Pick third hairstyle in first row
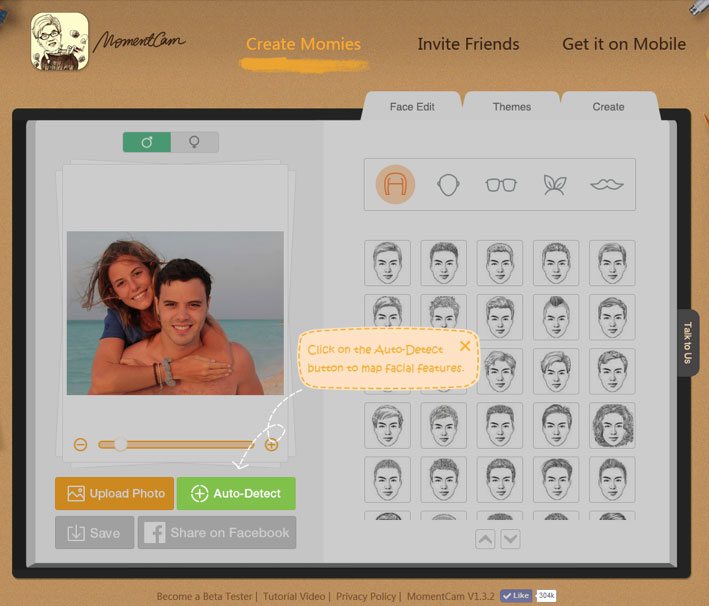 pos(500,263)
